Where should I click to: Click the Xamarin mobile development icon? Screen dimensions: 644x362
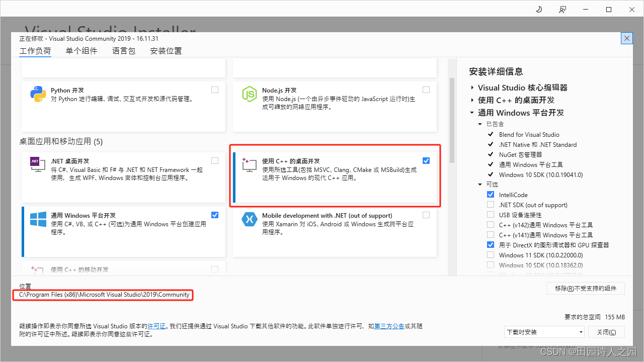250,219
